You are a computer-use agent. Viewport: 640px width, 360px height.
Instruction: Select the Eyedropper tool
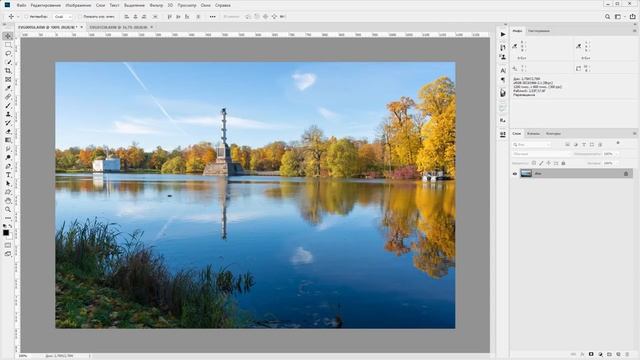[x=8, y=88]
